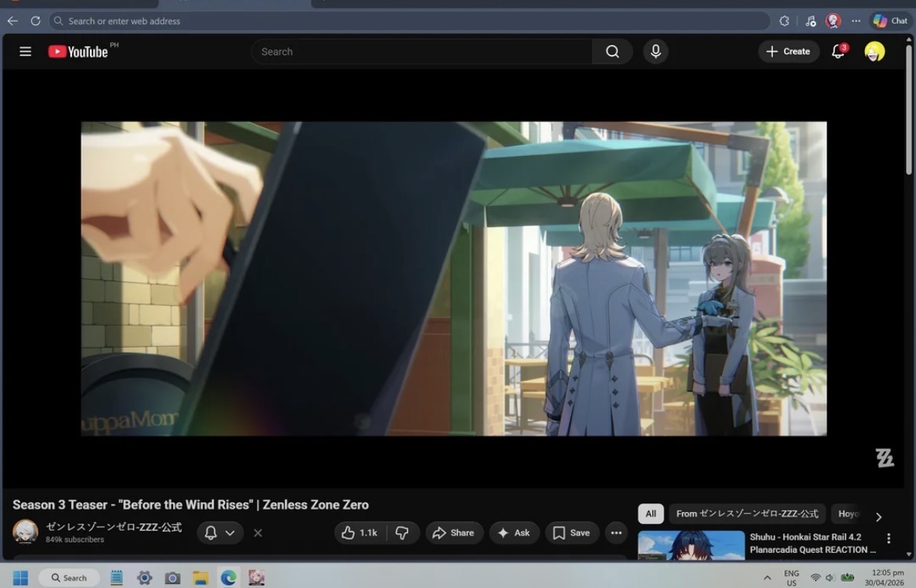Image resolution: width=916 pixels, height=588 pixels.
Task: Open the YouTube hamburger guide menu
Action: coord(25,52)
